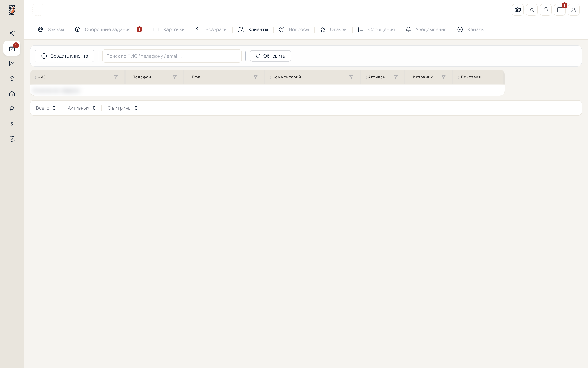588x368 pixels.
Task: Switch to the Каналы tab
Action: pos(471,29)
